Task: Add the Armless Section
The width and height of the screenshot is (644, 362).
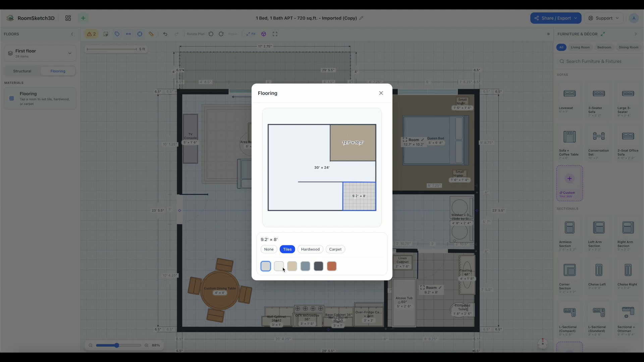Action: (x=570, y=234)
